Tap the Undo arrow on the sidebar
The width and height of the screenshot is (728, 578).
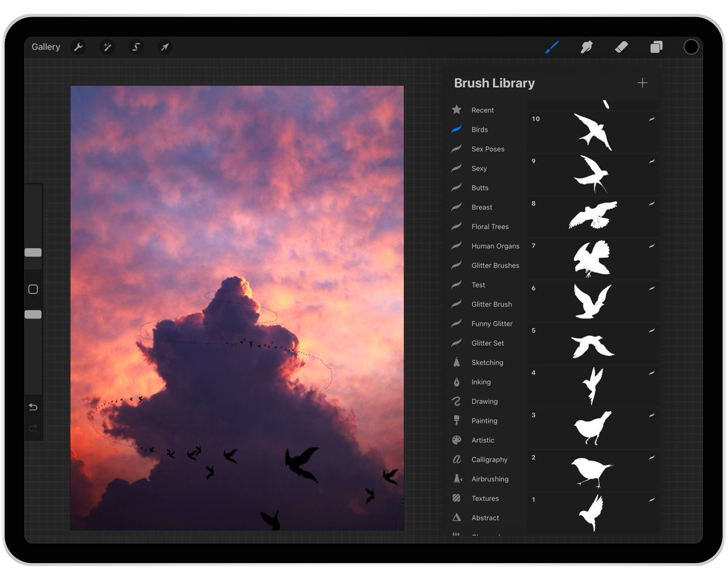(33, 407)
